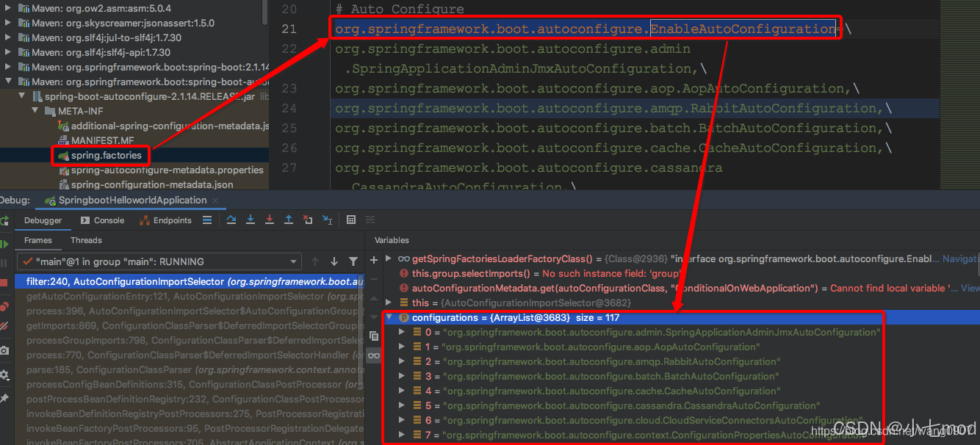This screenshot has height=445, width=980.
Task: Add a new watch with plus icon
Action: point(374,259)
